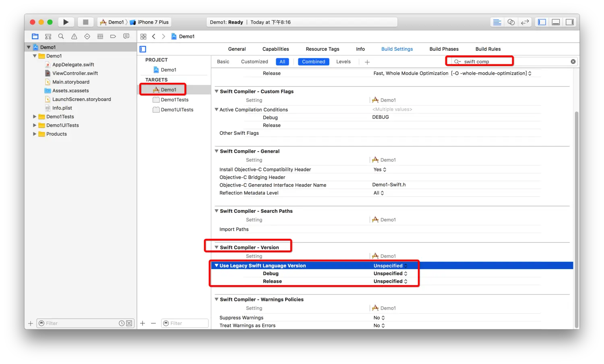Open the report navigator
Image resolution: width=604 pixels, height=364 pixels.
point(126,36)
